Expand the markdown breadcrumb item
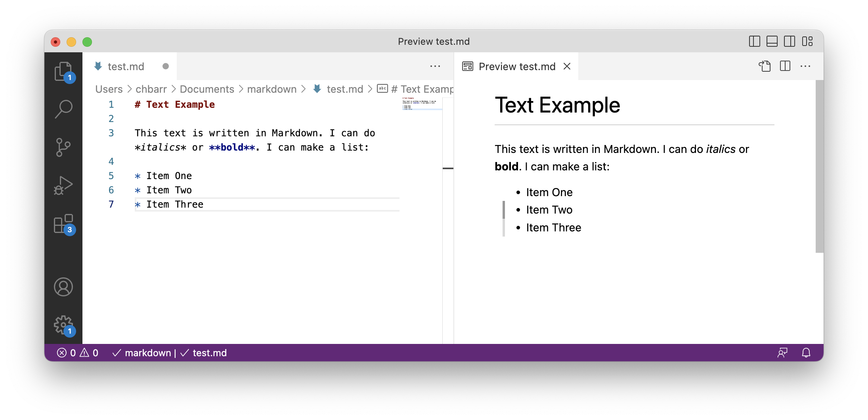Viewport: 868px width, 420px height. tap(272, 89)
